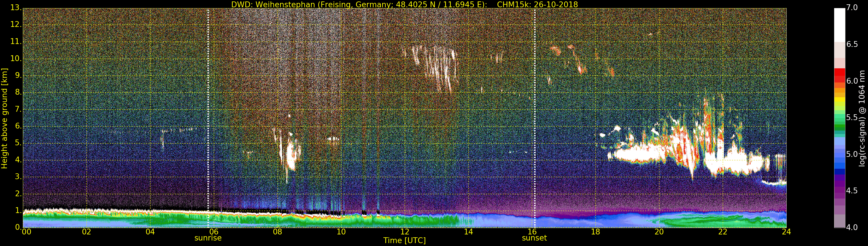Click the '16' time axis tick label
Viewport: 868px width, 246px height.
(532, 232)
